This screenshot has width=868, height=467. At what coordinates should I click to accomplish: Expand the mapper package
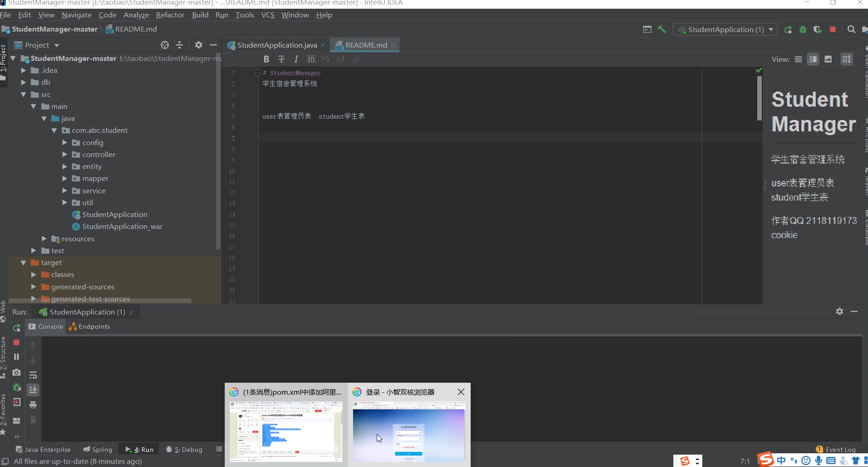65,179
